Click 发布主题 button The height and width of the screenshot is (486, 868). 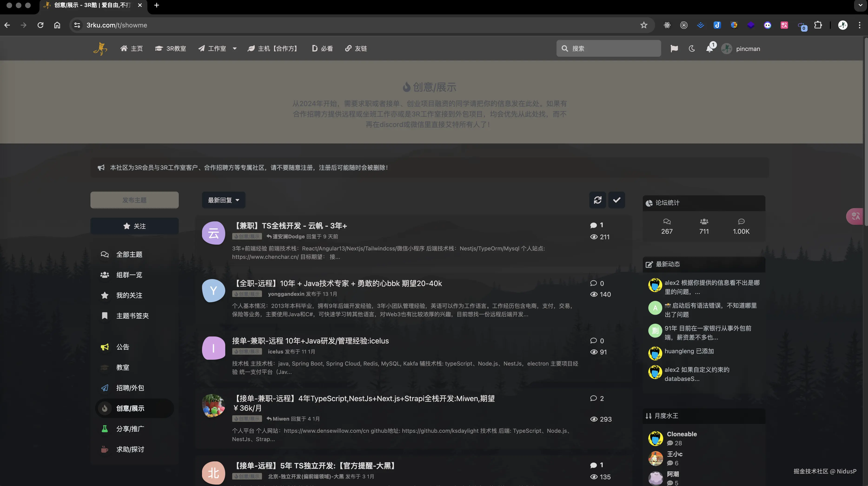[x=134, y=200]
